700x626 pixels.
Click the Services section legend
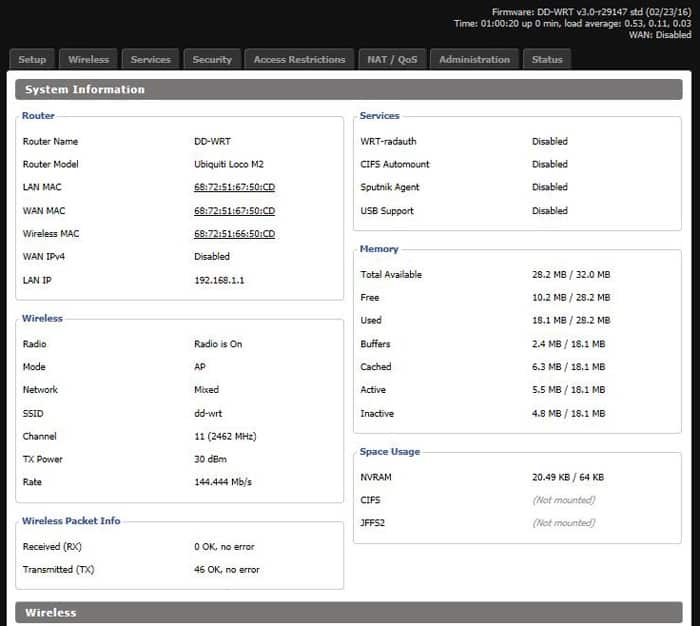click(379, 116)
